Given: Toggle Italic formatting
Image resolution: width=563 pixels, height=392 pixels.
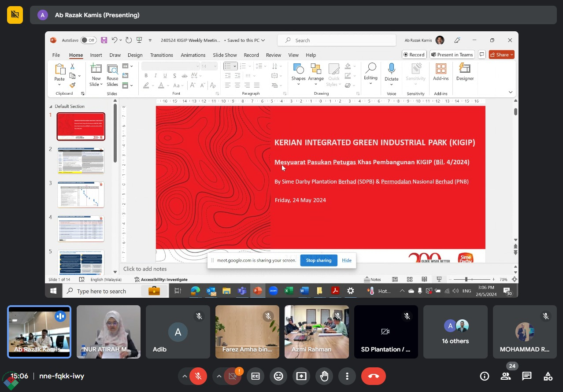Looking at the screenshot, I should pyautogui.click(x=156, y=76).
